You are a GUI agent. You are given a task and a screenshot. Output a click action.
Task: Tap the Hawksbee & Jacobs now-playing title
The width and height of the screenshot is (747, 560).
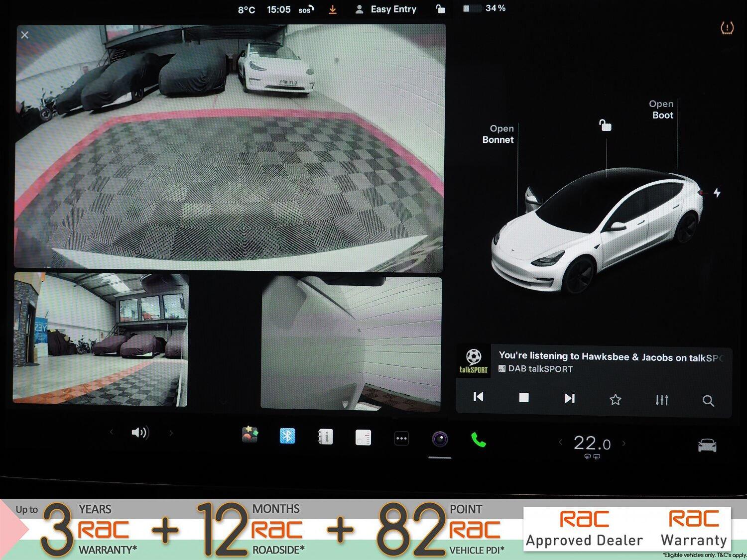(611, 356)
